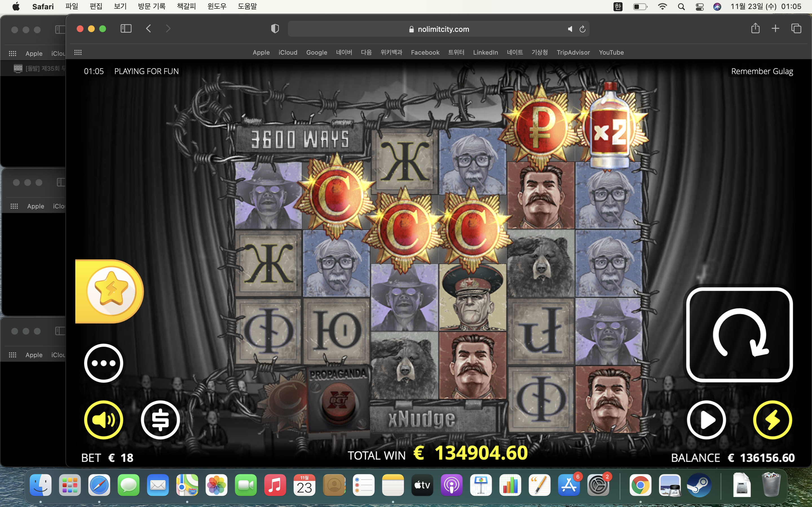Open the YouTube favorites link
Viewport: 812px width, 507px height.
coord(611,52)
